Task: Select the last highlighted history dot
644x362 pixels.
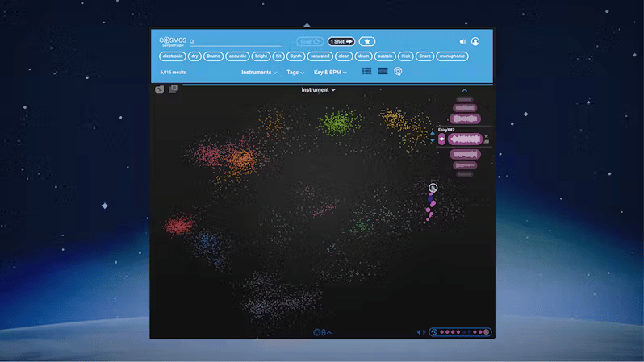Action: 487,332
